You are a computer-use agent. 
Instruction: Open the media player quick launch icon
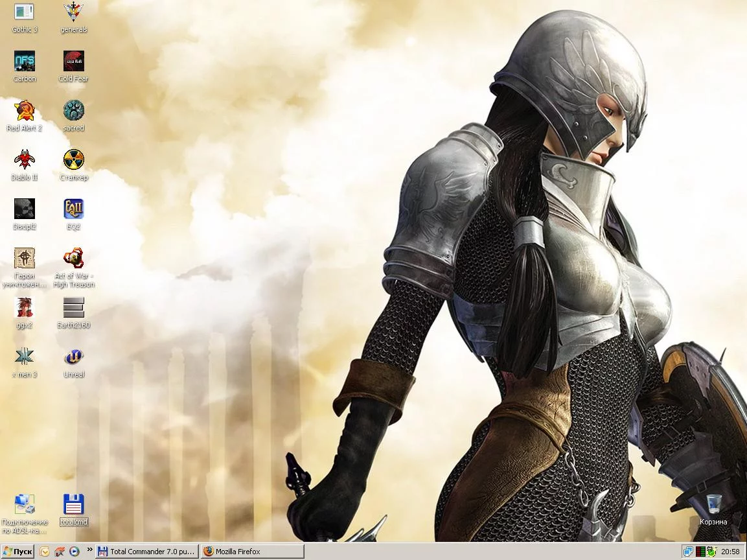pos(75,552)
